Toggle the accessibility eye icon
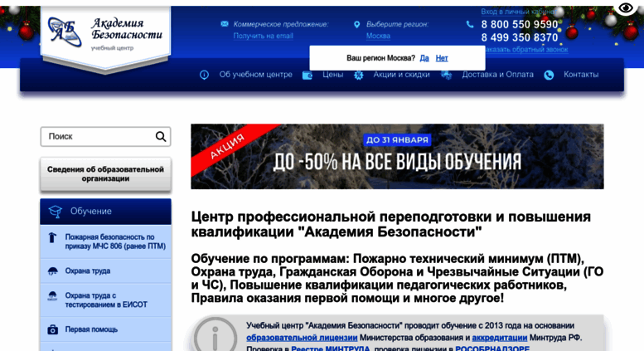Viewport: 644px width, 351px height. 626,7
